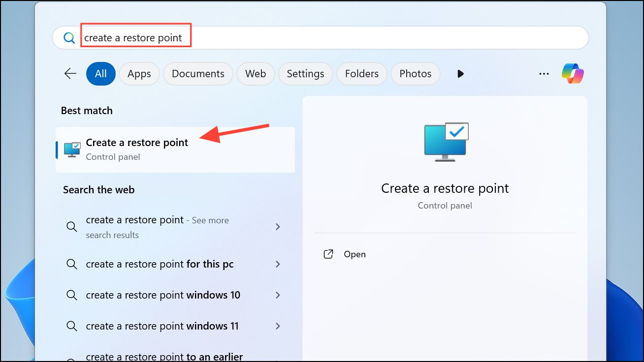The width and height of the screenshot is (644, 362).
Task: Click search icon beside 'for this pc' suggestion
Action: tap(72, 264)
